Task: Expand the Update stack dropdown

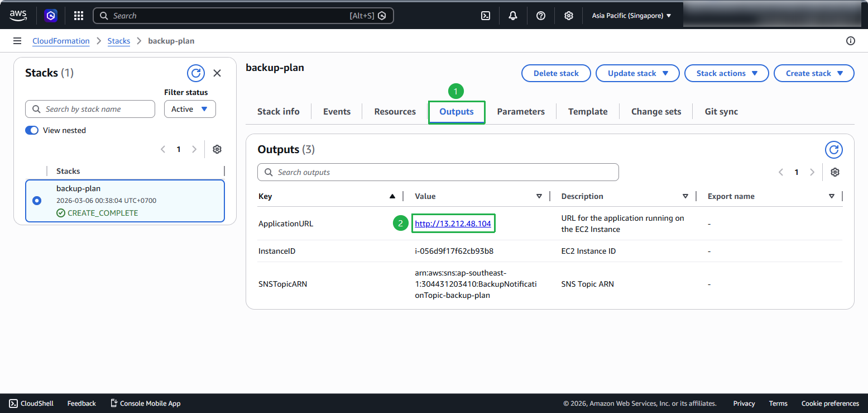Action: click(637, 73)
